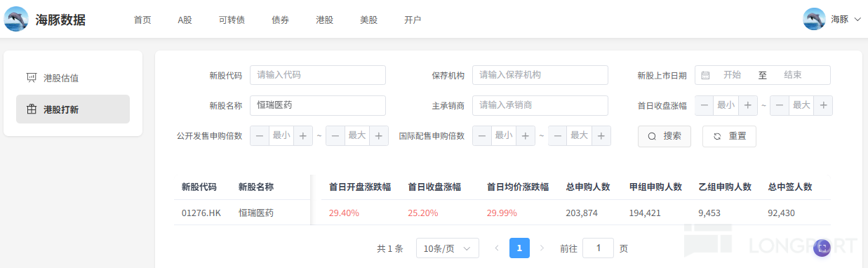Decrease 公开发售申购倍数 maximum with minus

click(335, 135)
